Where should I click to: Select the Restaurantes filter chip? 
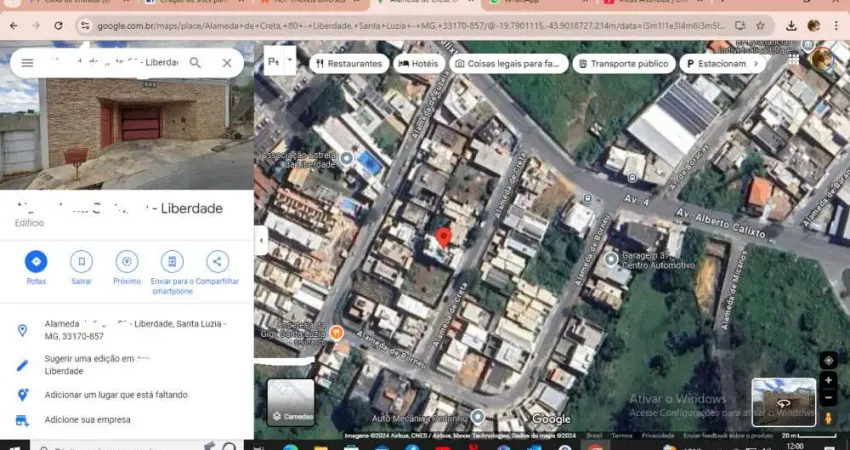tap(349, 63)
